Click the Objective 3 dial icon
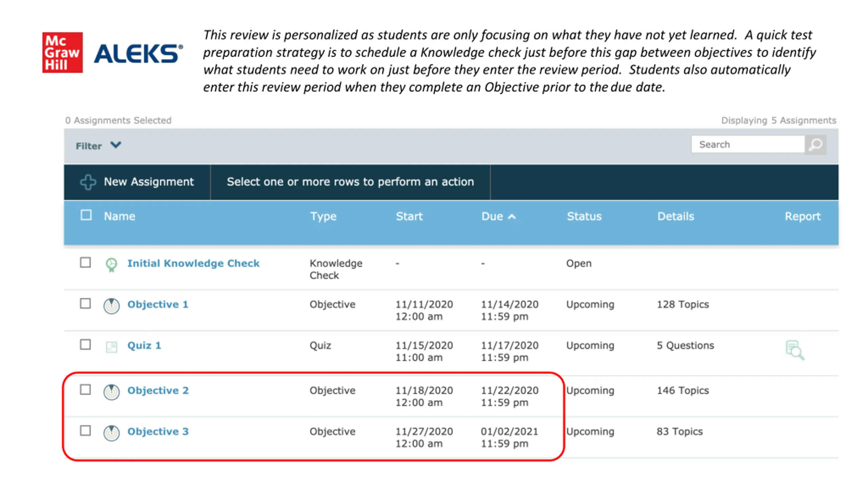 pyautogui.click(x=111, y=433)
